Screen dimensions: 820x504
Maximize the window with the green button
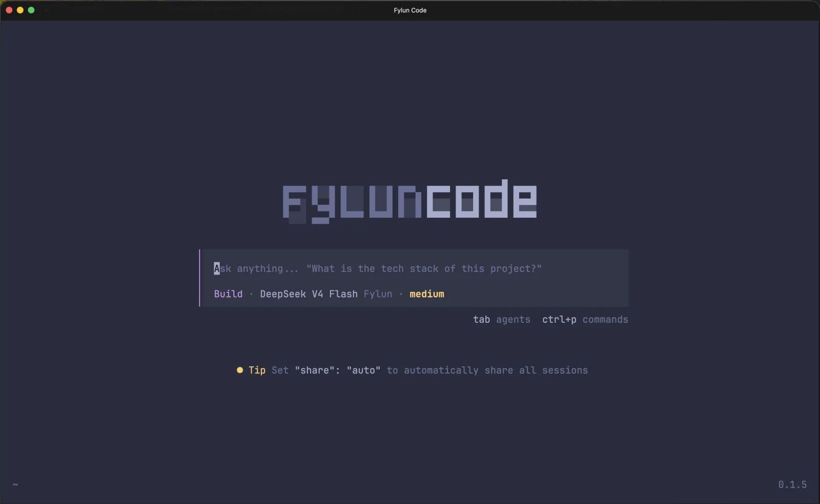click(x=31, y=10)
